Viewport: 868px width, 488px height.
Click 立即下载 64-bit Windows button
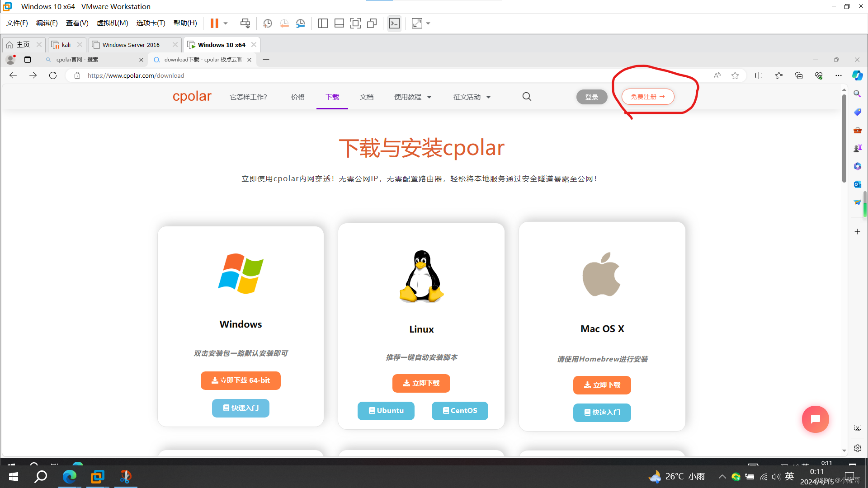tap(241, 380)
